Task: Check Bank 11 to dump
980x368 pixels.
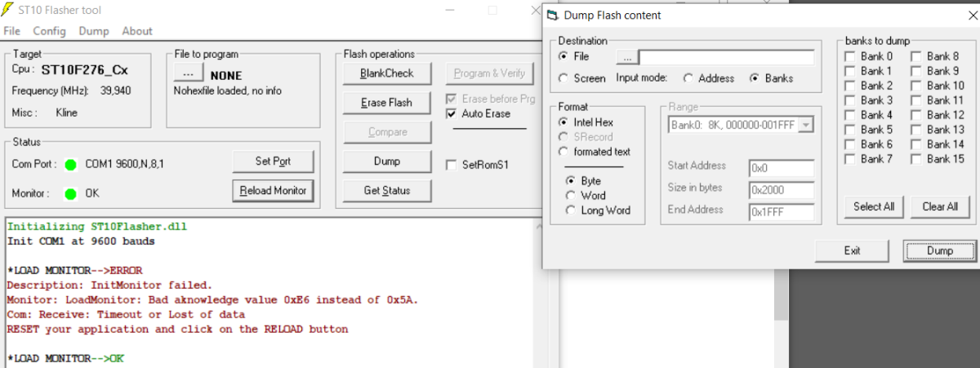Action: click(x=916, y=100)
